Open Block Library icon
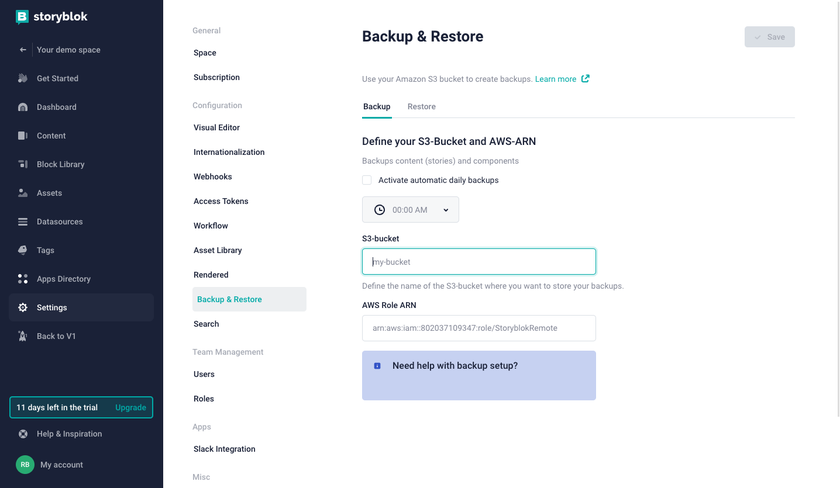 coord(23,164)
